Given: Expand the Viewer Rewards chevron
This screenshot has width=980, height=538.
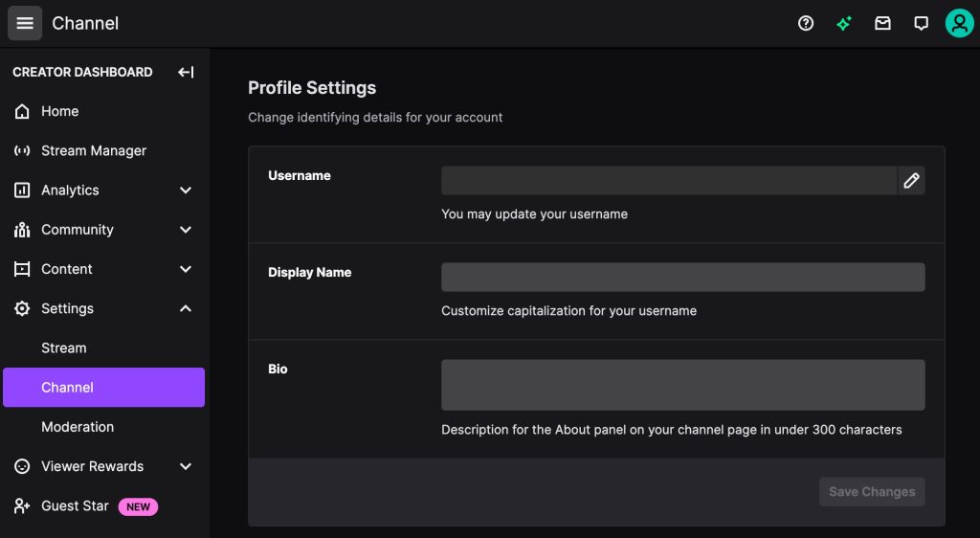Looking at the screenshot, I should 186,466.
